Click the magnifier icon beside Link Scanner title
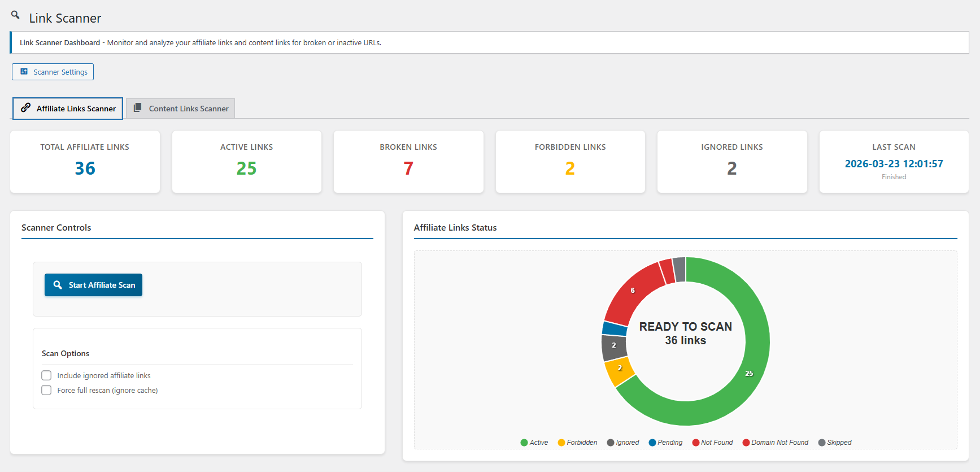980x472 pixels. tap(15, 15)
